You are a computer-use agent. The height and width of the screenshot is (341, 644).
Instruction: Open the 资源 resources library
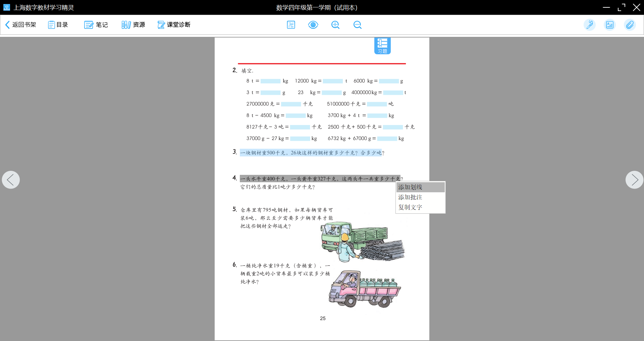click(x=133, y=25)
